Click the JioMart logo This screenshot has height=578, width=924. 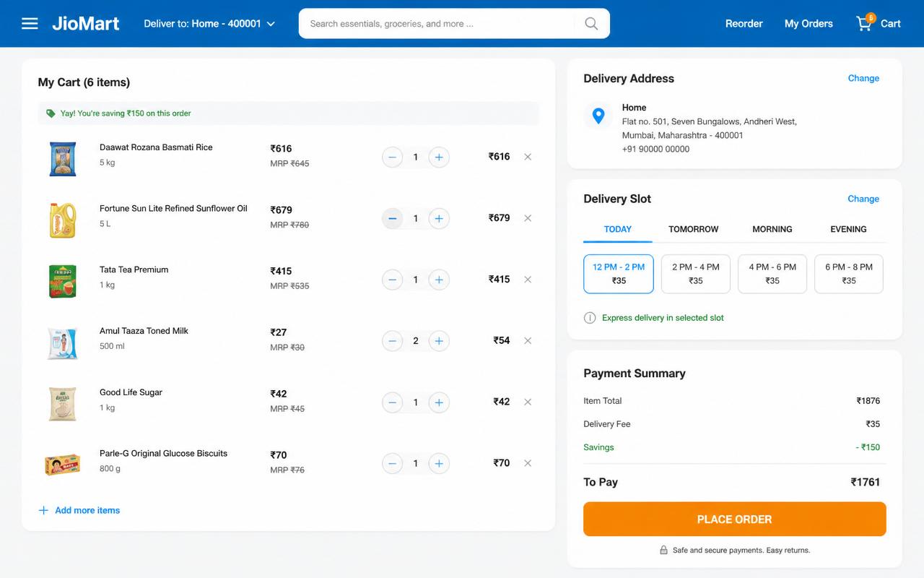click(x=86, y=24)
